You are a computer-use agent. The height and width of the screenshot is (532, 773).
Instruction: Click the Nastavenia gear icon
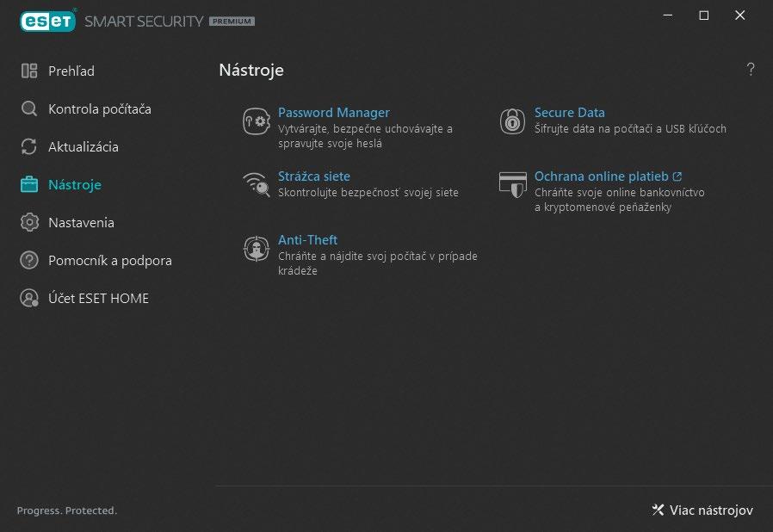(29, 222)
